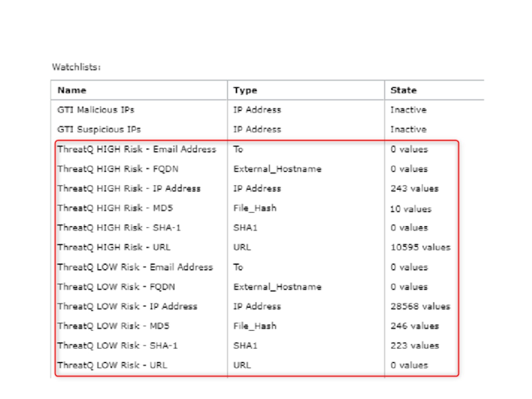Screen dimensions: 532x399
Task: Click the State column header
Action: coord(404,90)
